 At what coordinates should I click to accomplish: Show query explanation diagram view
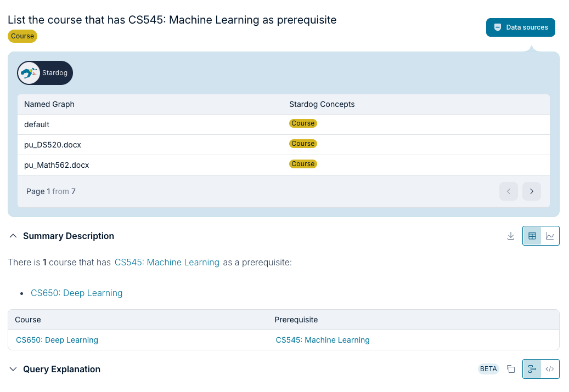click(x=532, y=369)
